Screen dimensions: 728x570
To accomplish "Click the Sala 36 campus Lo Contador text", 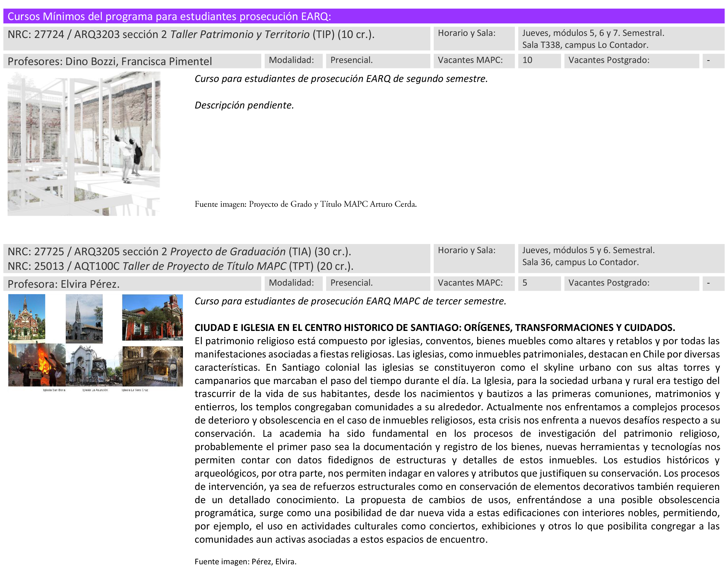I will 580,262.
